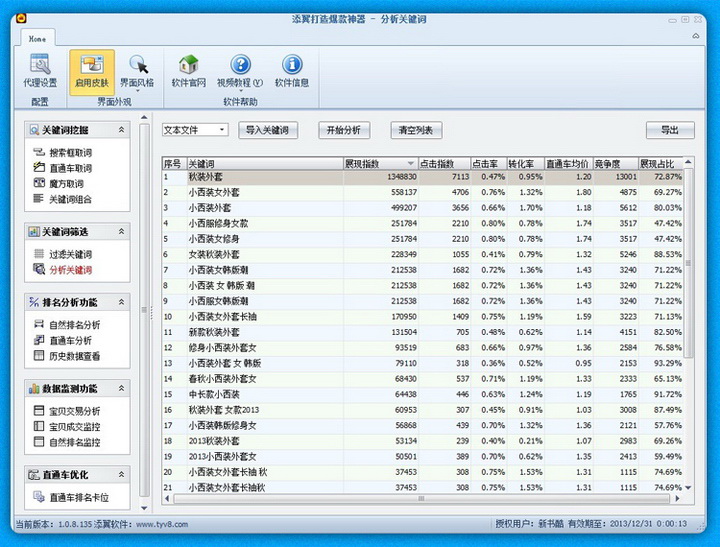Viewport: 720px width, 547px height.
Task: Sort by 竞争度 column header
Action: click(x=615, y=164)
